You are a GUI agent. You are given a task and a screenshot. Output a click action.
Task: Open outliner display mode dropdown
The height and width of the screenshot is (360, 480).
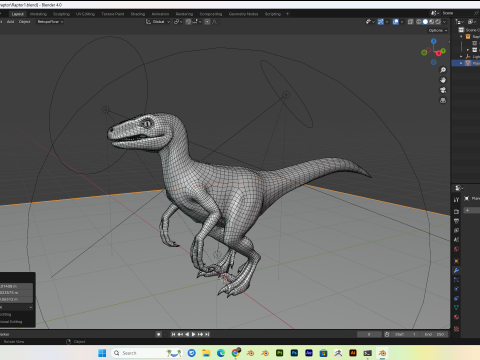click(x=472, y=22)
